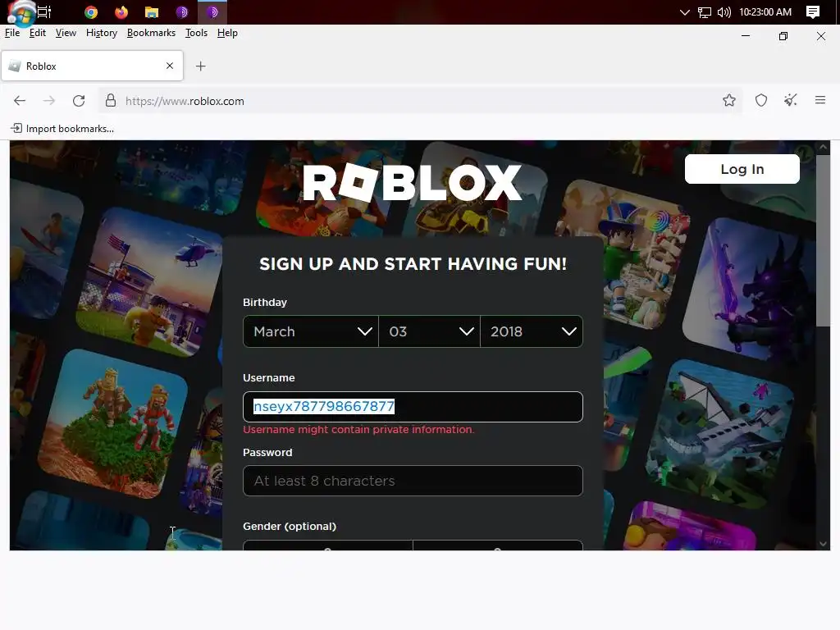Open the View menu
The width and height of the screenshot is (840, 630).
(66, 33)
